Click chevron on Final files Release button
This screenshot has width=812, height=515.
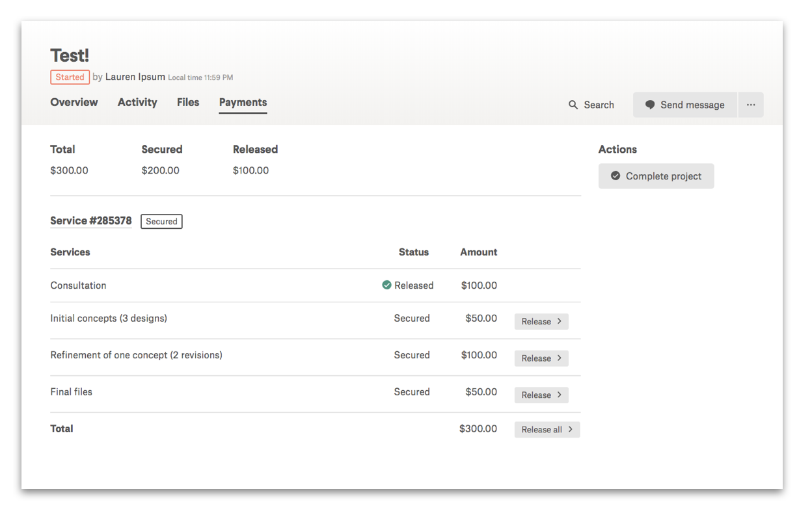pos(559,395)
